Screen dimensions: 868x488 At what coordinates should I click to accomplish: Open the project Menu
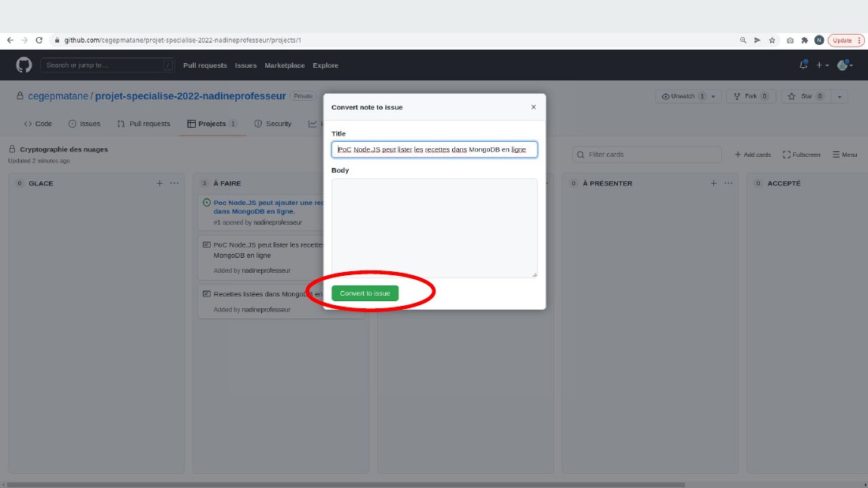pyautogui.click(x=845, y=155)
